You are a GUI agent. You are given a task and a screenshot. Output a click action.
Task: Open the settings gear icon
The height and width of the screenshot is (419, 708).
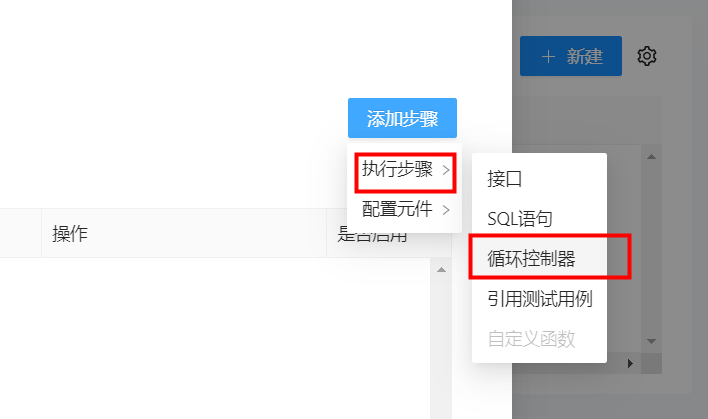[x=647, y=56]
